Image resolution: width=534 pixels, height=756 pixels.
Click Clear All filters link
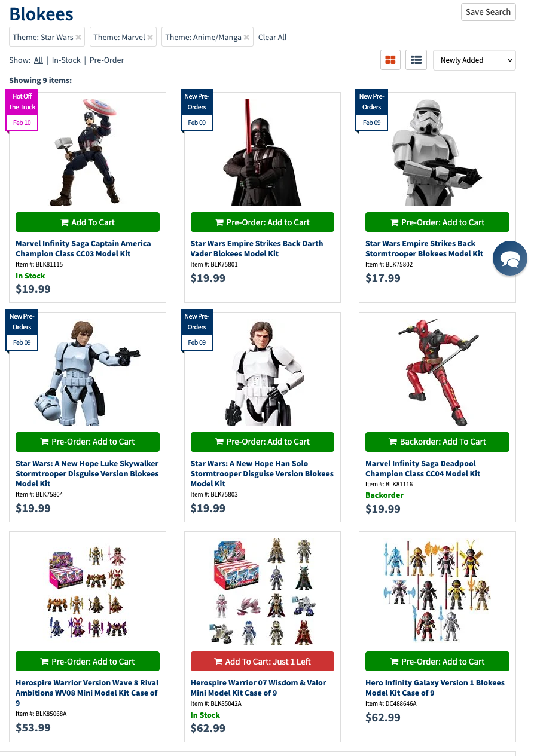pos(272,37)
